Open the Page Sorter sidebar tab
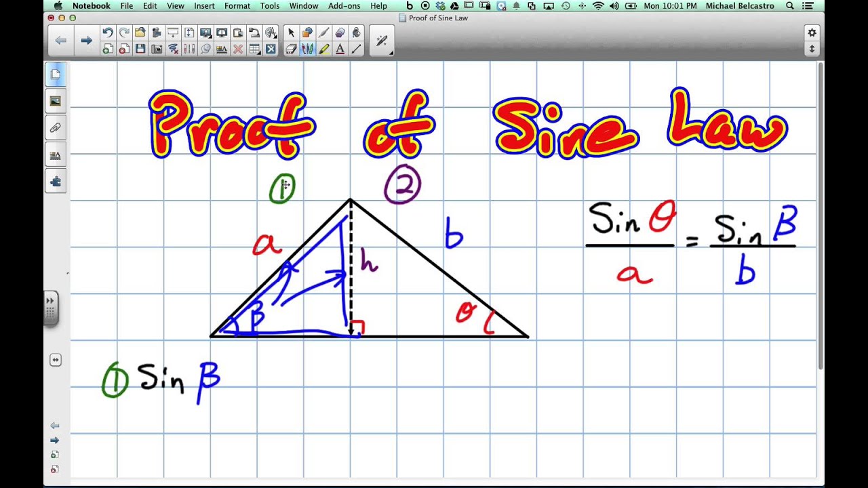This screenshot has width=868, height=488. tap(56, 74)
